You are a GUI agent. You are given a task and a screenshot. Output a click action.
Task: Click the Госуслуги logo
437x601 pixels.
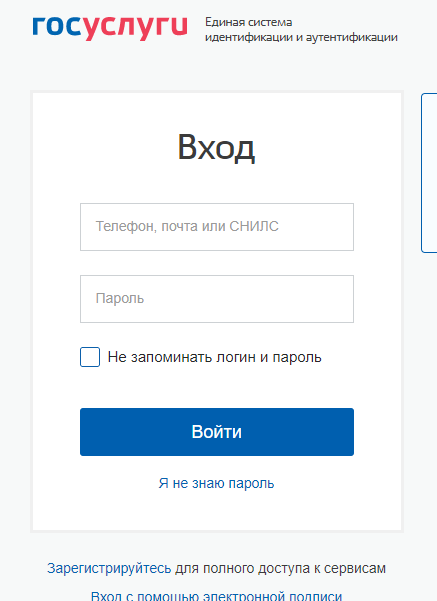[x=110, y=28]
